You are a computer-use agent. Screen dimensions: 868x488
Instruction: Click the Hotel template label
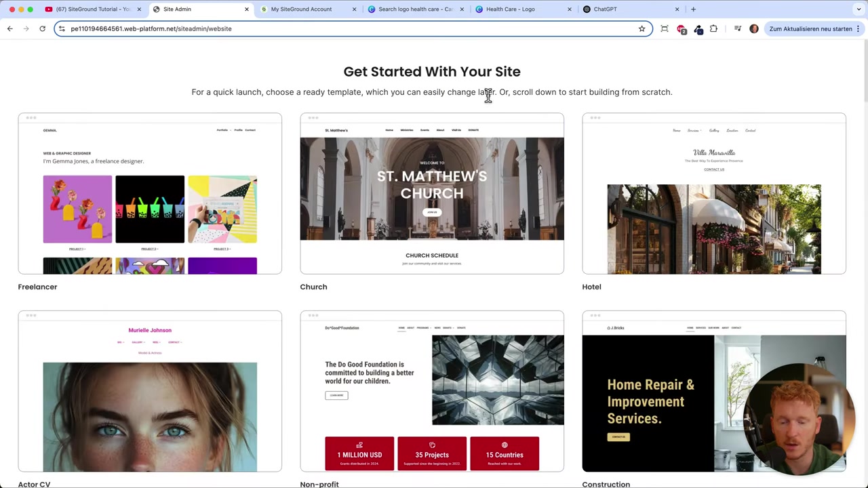[591, 287]
